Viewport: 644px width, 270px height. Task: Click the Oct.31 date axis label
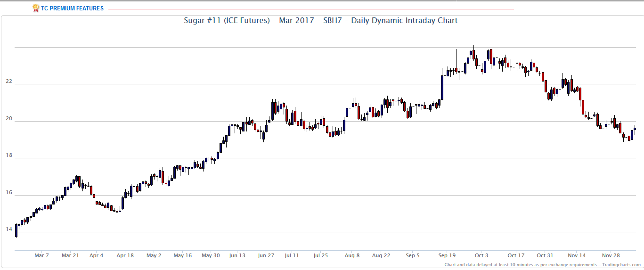click(545, 255)
